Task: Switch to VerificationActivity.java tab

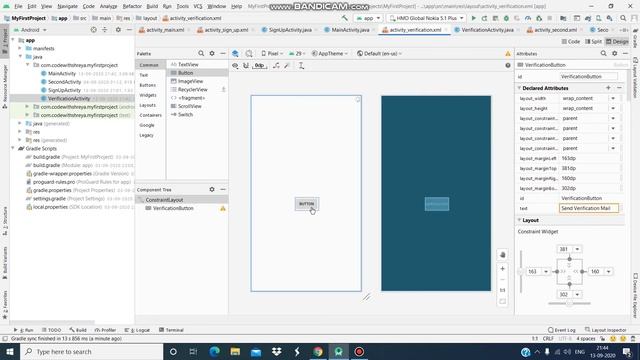Action: (487, 30)
